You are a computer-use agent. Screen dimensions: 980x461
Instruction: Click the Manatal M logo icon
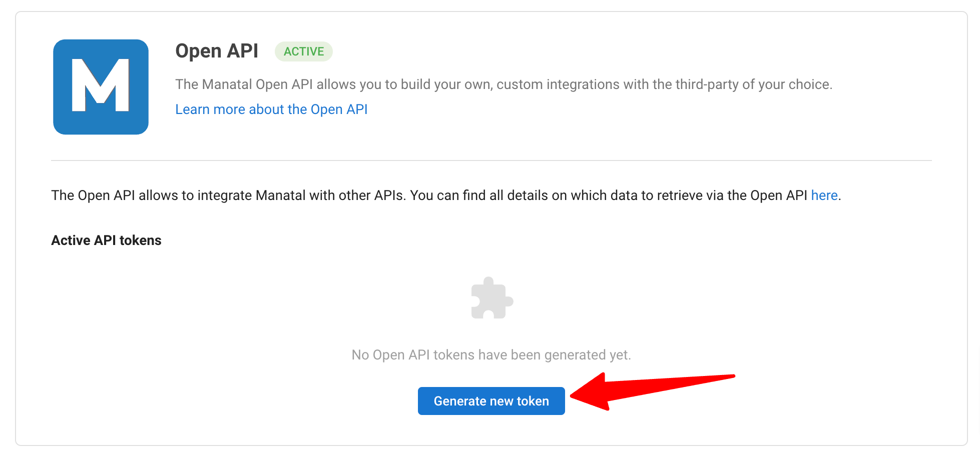[101, 87]
